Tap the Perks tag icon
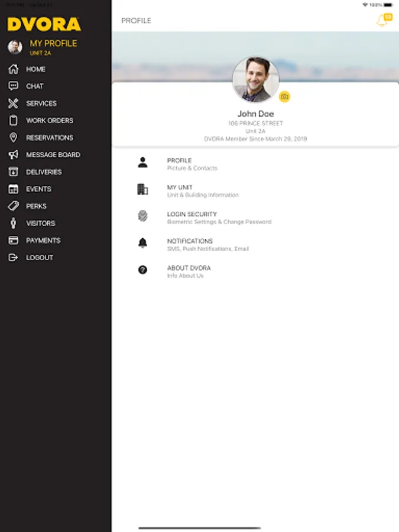The image size is (399, 532). click(x=13, y=206)
